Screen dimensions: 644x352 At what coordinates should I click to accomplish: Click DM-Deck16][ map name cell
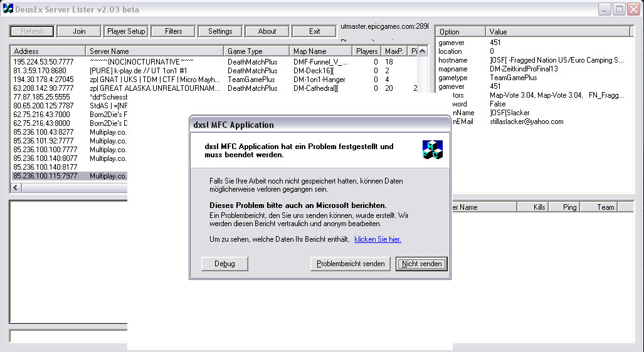tap(314, 71)
